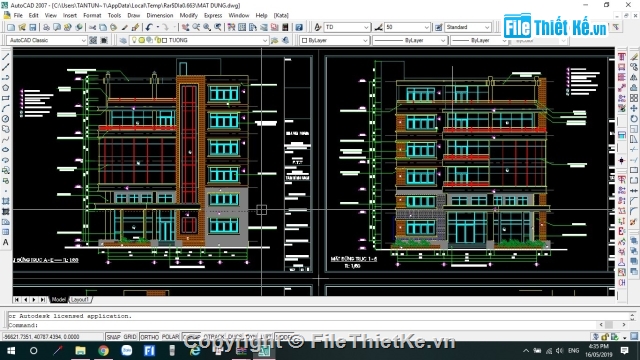
Task: Switch to the Model tab
Action: (x=58, y=300)
